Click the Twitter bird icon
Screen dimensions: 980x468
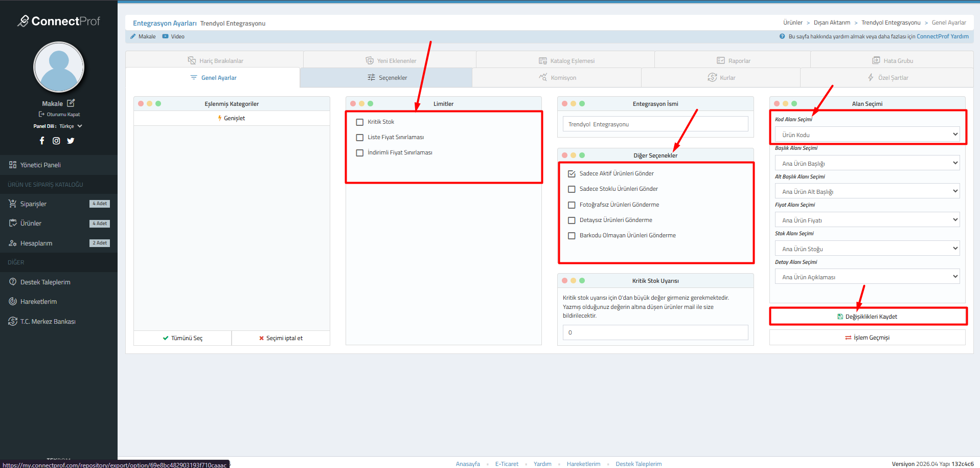pos(71,141)
